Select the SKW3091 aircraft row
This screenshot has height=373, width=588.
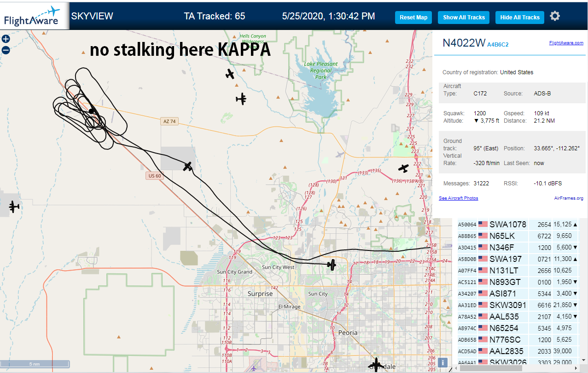tap(518, 305)
